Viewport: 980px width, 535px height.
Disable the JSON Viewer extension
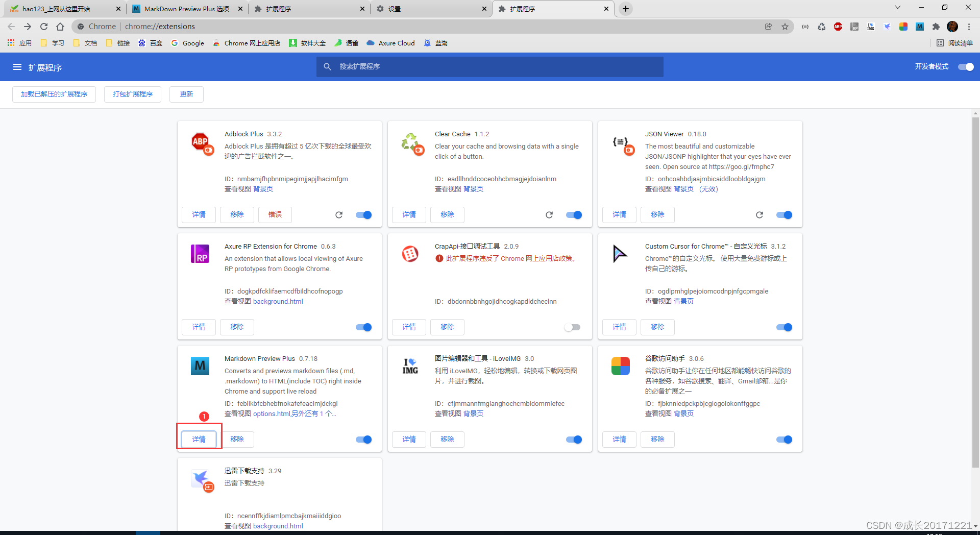785,215
